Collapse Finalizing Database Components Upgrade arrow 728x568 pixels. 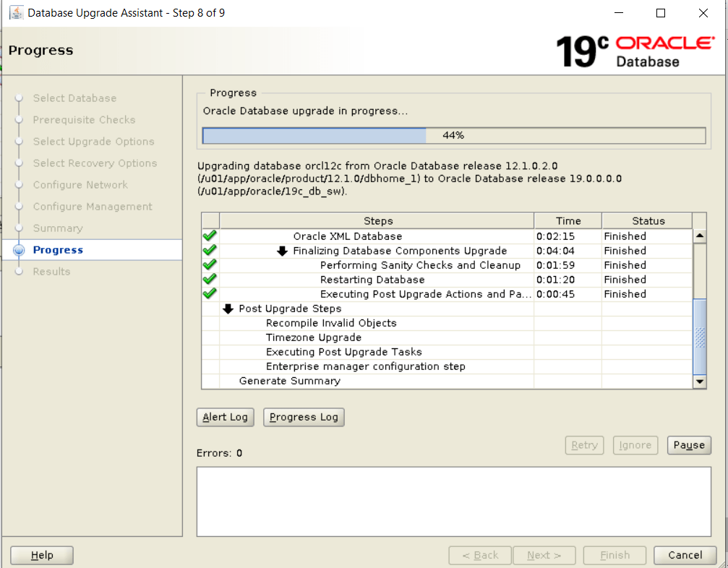pos(282,251)
